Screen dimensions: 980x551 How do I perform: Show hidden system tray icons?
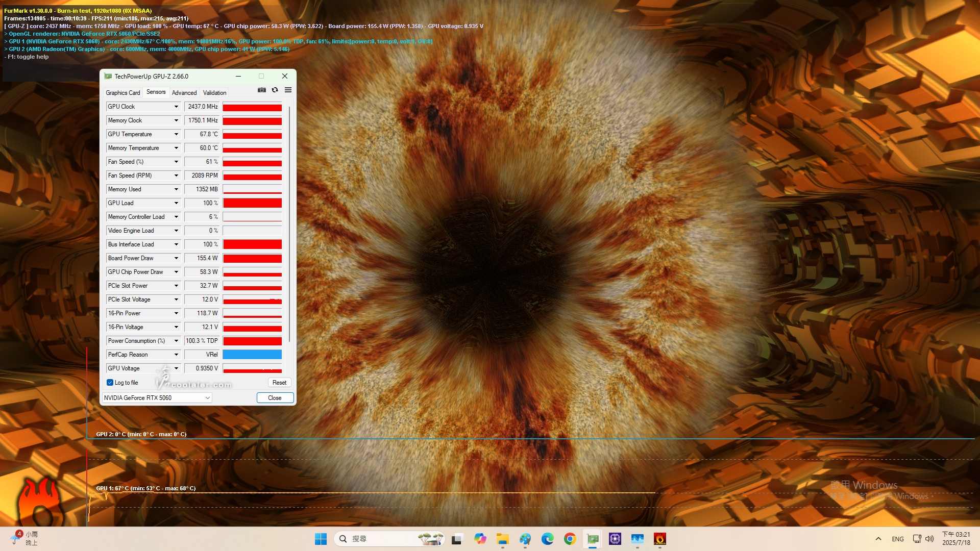point(878,539)
